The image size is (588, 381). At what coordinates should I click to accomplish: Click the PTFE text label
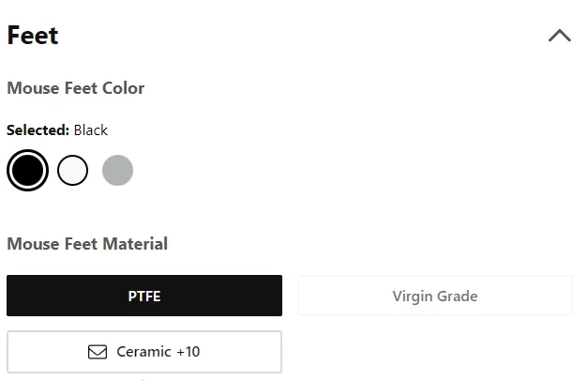144,297
